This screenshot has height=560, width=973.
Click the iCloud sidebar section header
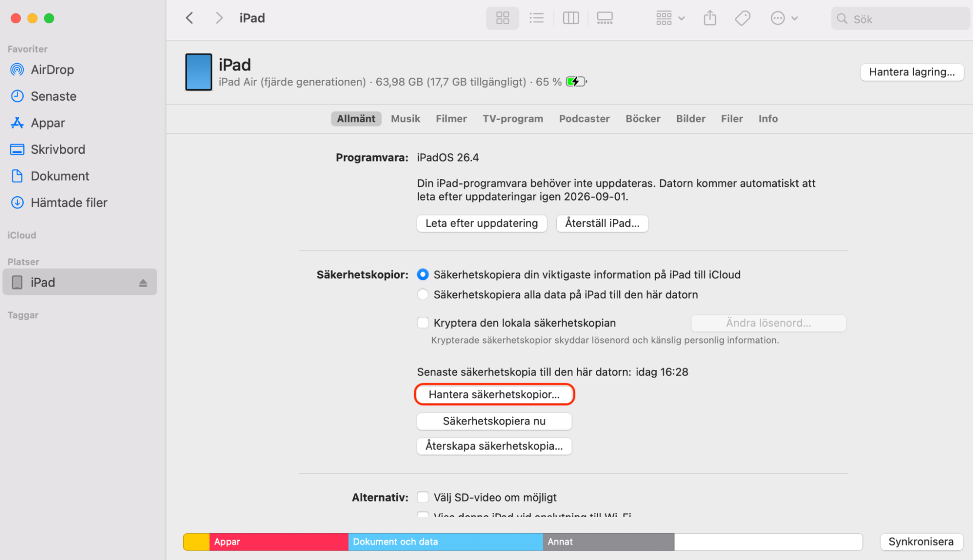(x=22, y=235)
